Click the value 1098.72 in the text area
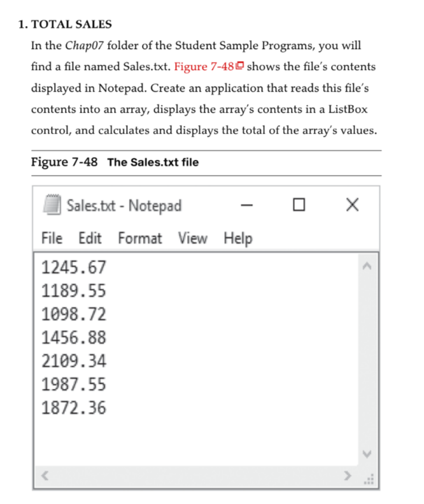This screenshot has width=424, height=504. [74, 314]
